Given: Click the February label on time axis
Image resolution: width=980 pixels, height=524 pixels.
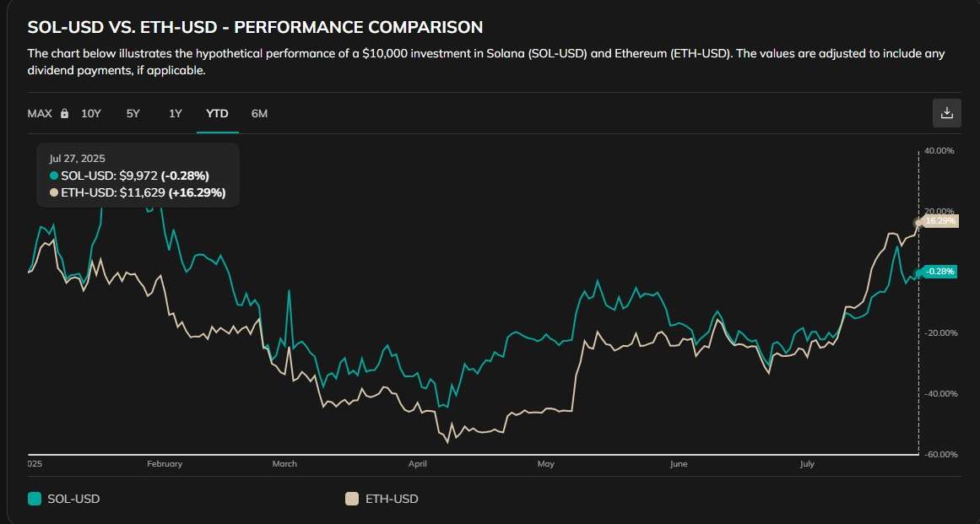Looking at the screenshot, I should coord(165,464).
